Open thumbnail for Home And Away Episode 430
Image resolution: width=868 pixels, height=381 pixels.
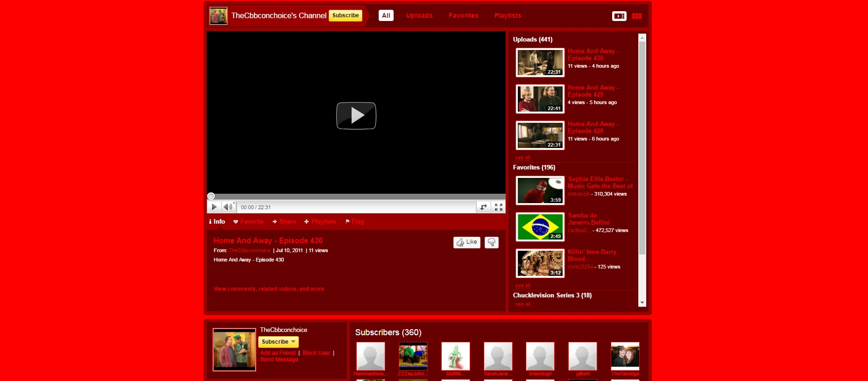click(x=540, y=63)
